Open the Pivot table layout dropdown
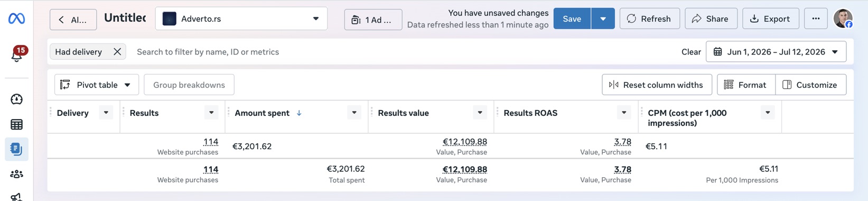This screenshot has height=201, width=868. coord(97,85)
